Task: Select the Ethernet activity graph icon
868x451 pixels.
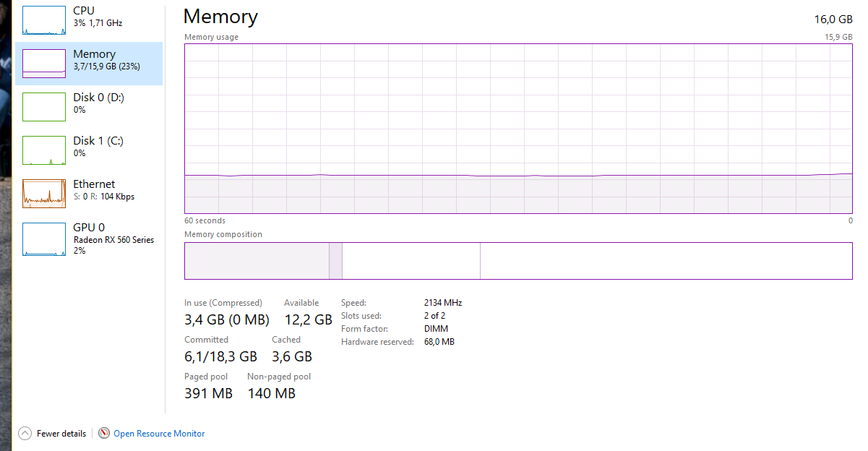Action: pyautogui.click(x=44, y=194)
